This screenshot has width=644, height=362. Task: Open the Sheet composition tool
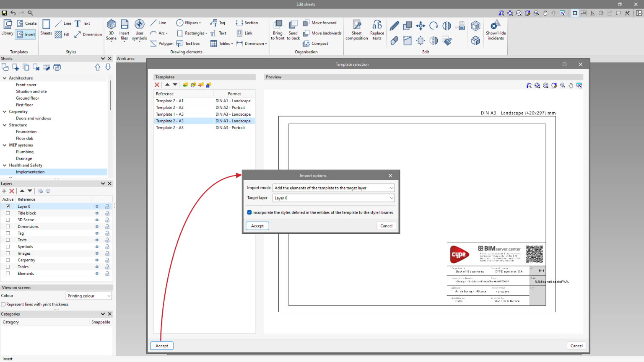[356, 29]
